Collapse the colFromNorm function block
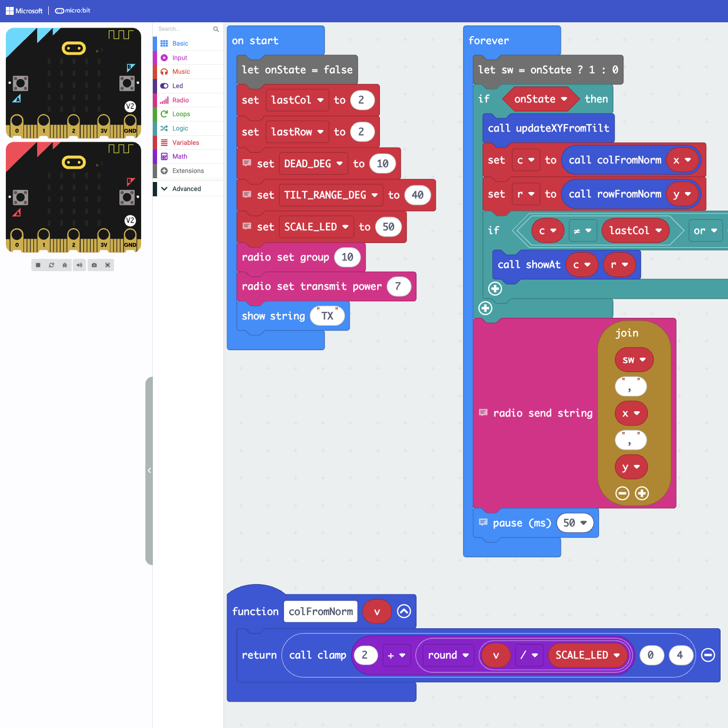 (x=404, y=611)
